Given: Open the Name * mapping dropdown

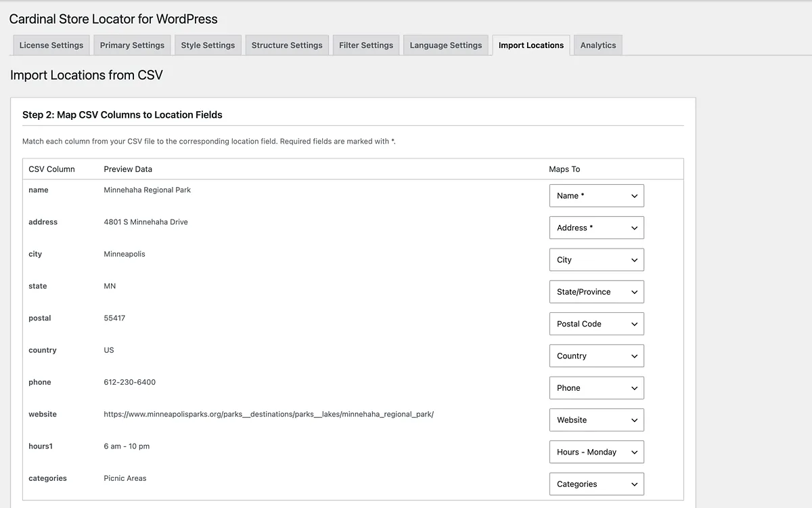Looking at the screenshot, I should [596, 196].
